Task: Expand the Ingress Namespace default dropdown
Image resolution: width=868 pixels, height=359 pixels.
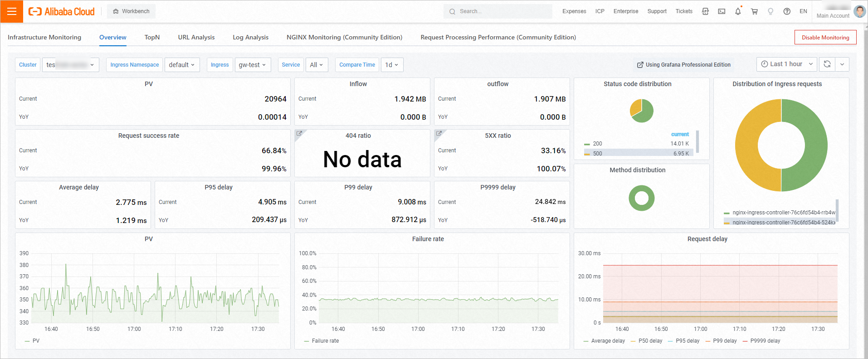Action: coord(181,65)
